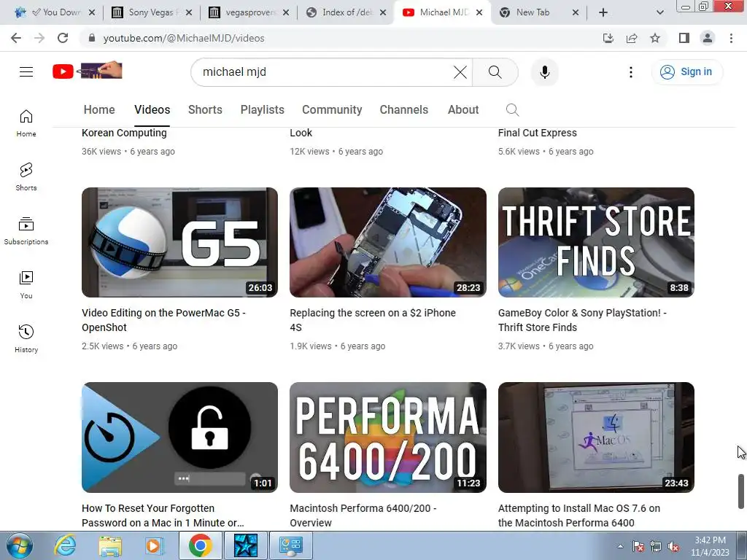
Task: Click the magnifier search button
Action: tap(495, 72)
